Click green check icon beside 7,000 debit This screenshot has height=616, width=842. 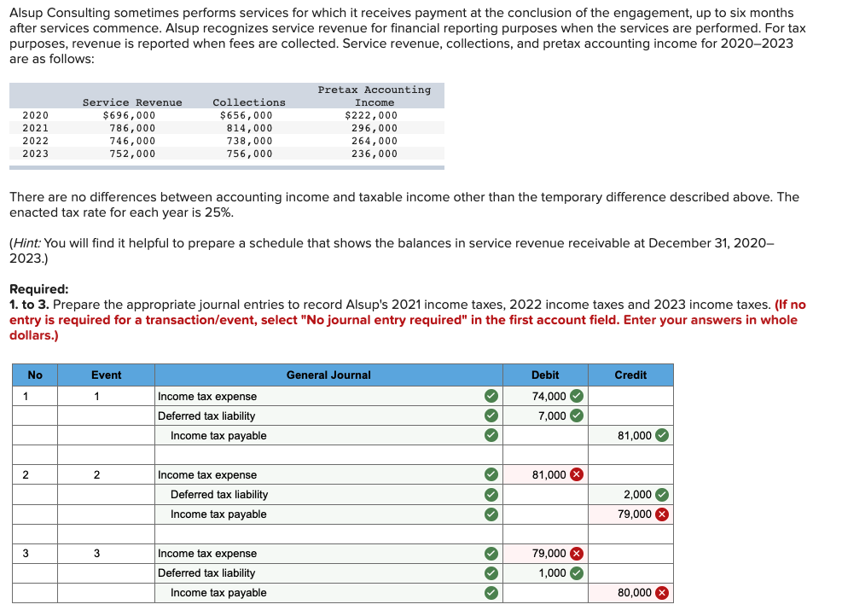(x=576, y=416)
